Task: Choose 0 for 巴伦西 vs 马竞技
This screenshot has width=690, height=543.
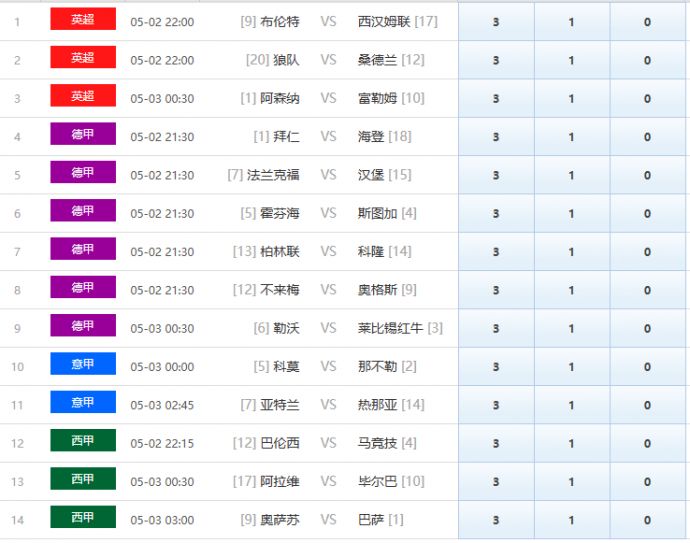Action: pyautogui.click(x=647, y=443)
